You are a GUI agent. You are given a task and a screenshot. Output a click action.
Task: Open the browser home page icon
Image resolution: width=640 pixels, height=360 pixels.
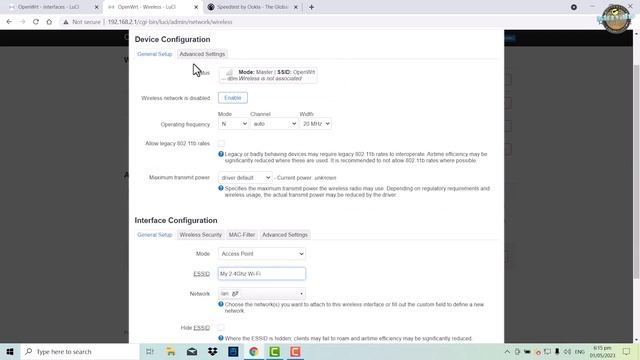pos(49,22)
